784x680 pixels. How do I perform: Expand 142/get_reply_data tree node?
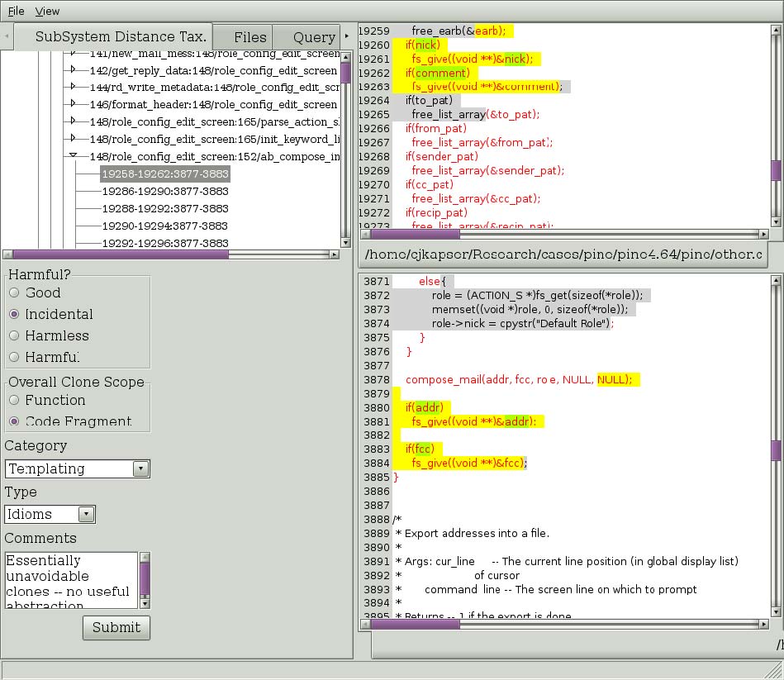(x=73, y=69)
